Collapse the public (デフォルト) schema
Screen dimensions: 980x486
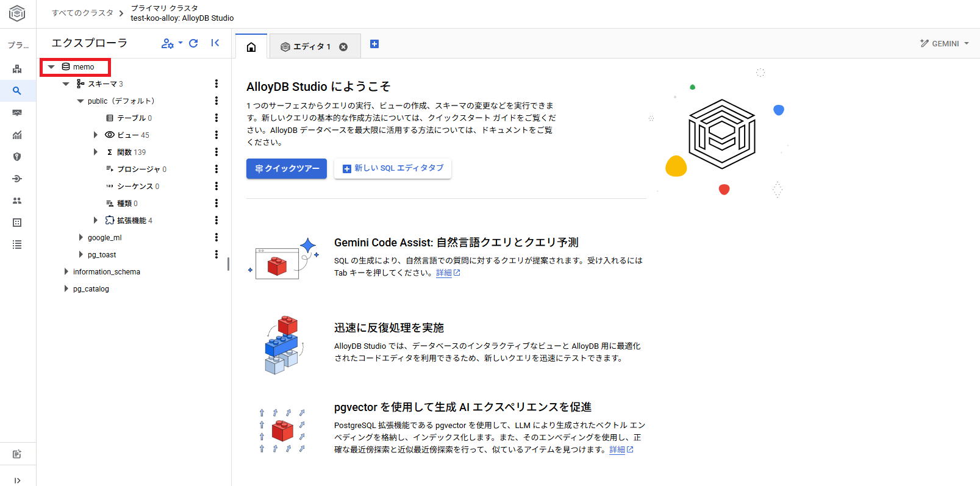click(80, 101)
